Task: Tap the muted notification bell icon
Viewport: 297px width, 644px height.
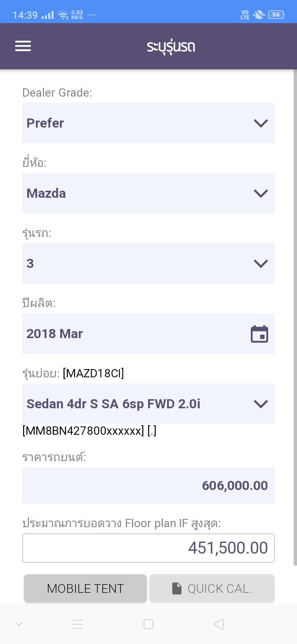Action: click(x=259, y=15)
